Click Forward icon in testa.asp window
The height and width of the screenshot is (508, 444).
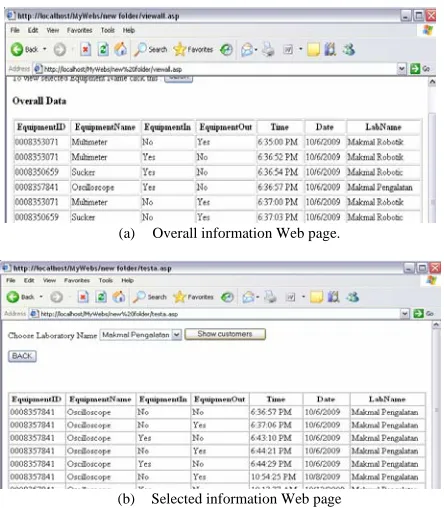pyautogui.click(x=56, y=297)
